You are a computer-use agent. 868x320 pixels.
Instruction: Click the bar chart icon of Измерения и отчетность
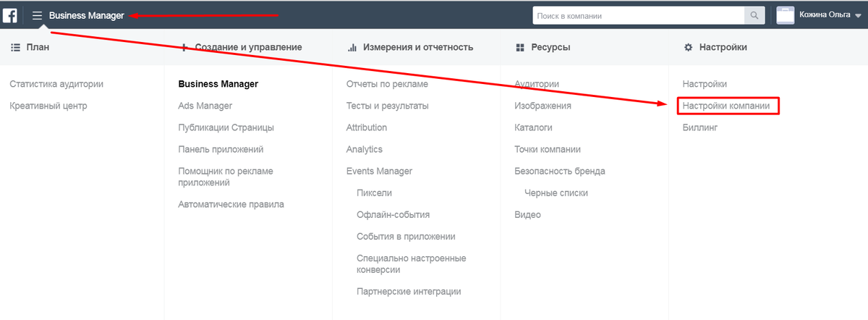pyautogui.click(x=352, y=47)
